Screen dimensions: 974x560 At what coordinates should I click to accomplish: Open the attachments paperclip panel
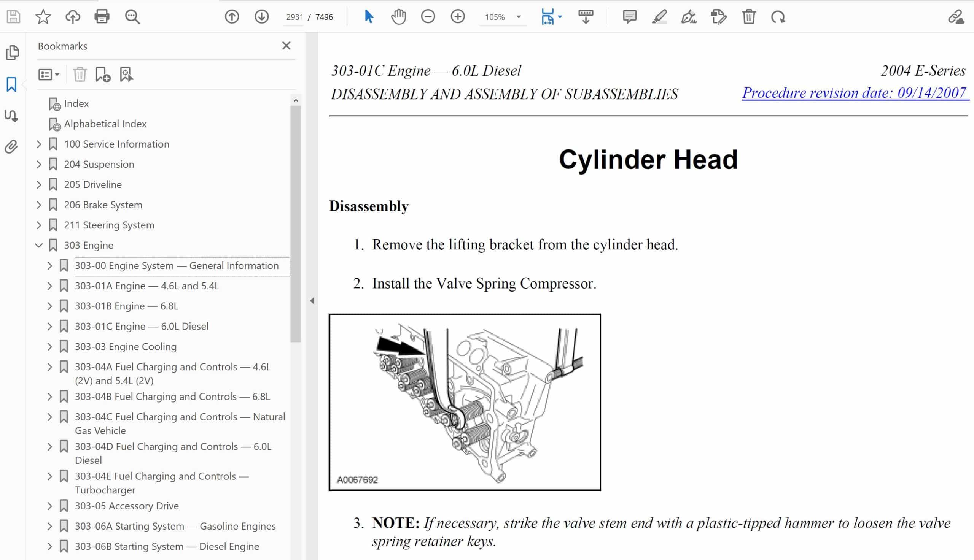[11, 147]
